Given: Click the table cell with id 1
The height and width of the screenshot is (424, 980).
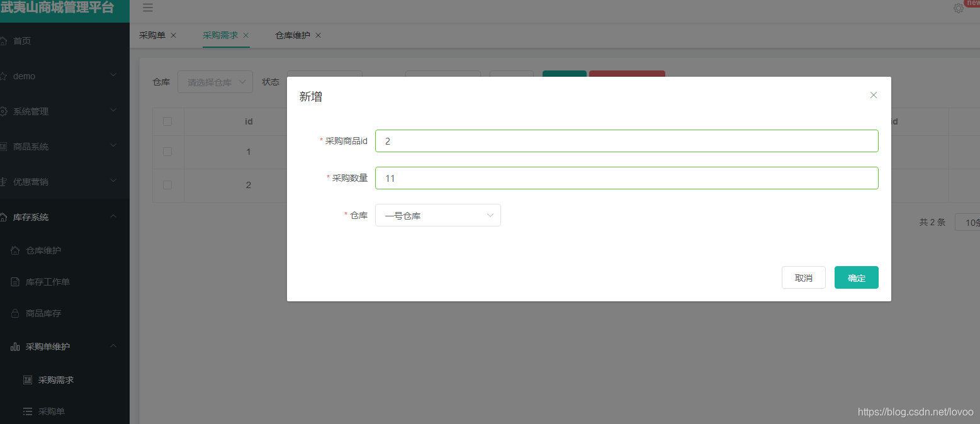Looking at the screenshot, I should coord(249,152).
